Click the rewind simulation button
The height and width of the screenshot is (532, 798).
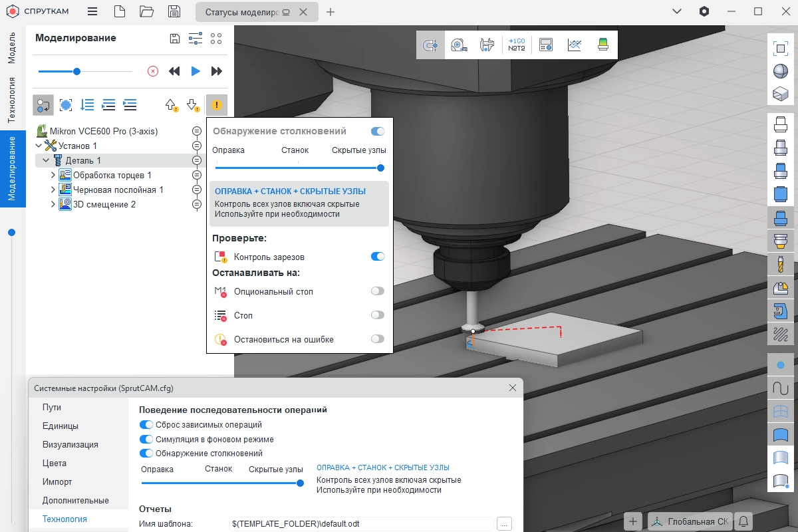pyautogui.click(x=174, y=71)
